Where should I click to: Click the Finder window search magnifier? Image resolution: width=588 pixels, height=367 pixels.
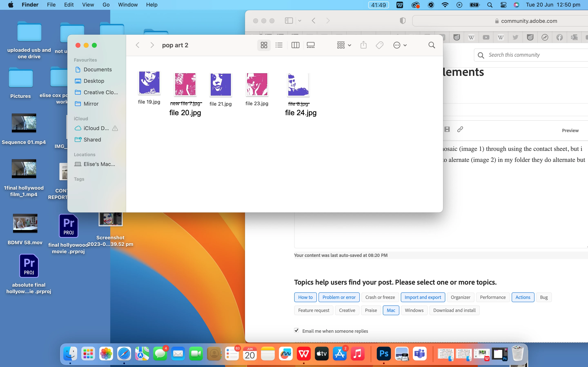point(432,45)
